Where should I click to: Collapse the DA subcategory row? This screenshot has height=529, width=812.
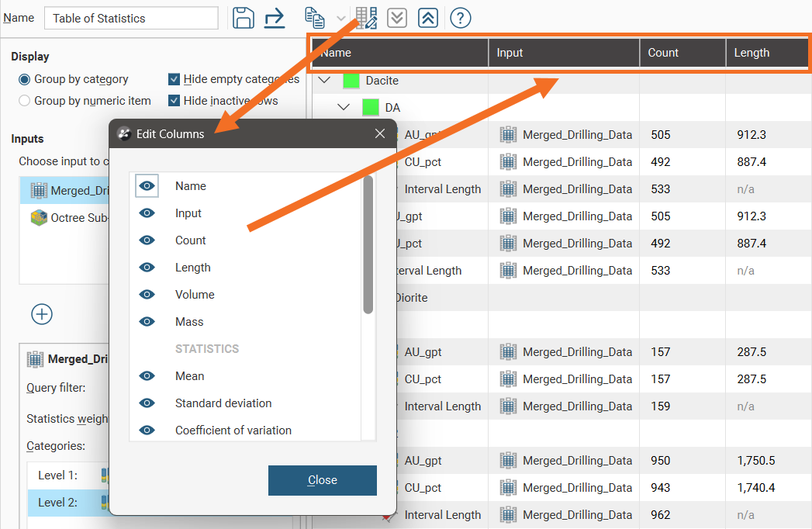tap(344, 108)
